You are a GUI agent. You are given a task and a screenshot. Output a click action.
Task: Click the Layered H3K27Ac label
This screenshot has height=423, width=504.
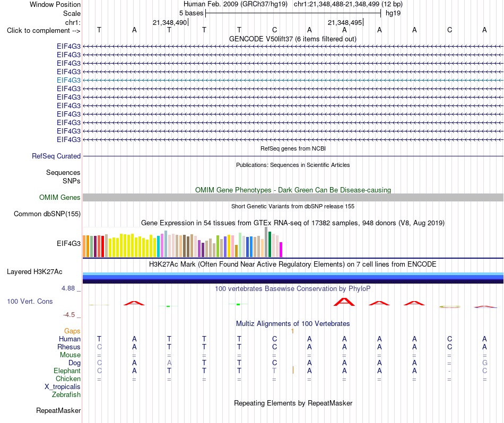pyautogui.click(x=34, y=272)
